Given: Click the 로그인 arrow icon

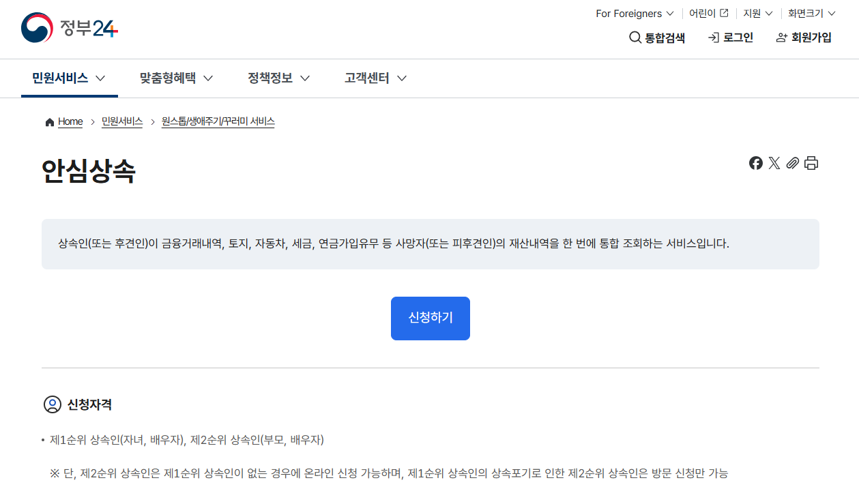Looking at the screenshot, I should point(714,38).
